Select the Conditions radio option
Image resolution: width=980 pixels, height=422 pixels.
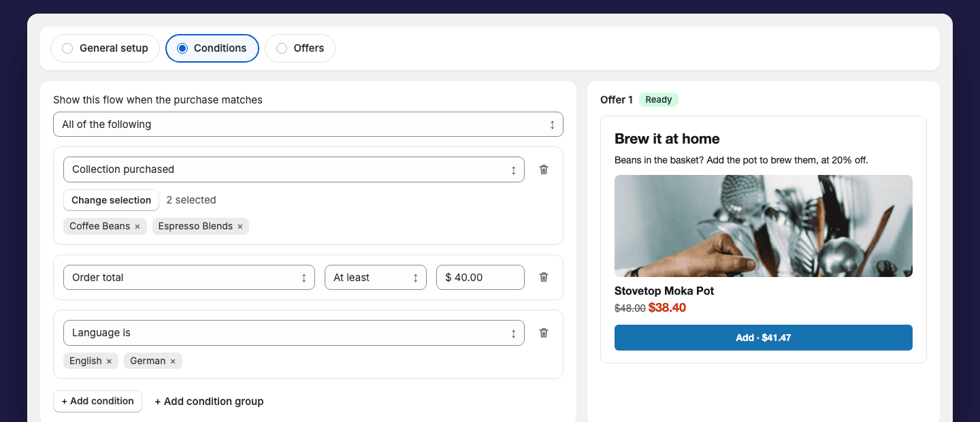[x=212, y=48]
